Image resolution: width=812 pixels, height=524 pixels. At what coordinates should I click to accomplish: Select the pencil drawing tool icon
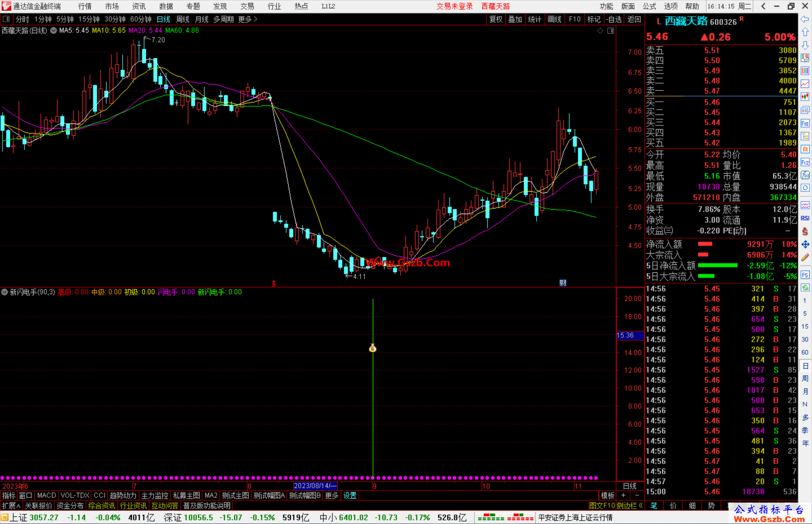point(805,258)
